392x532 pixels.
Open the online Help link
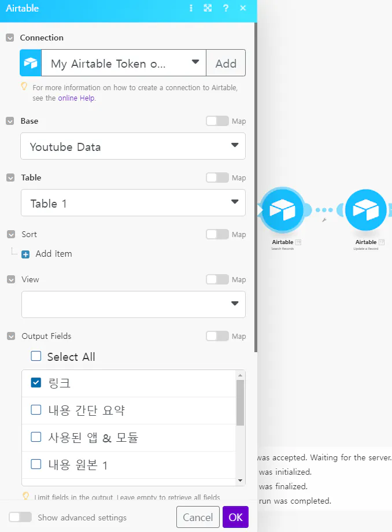point(76,98)
